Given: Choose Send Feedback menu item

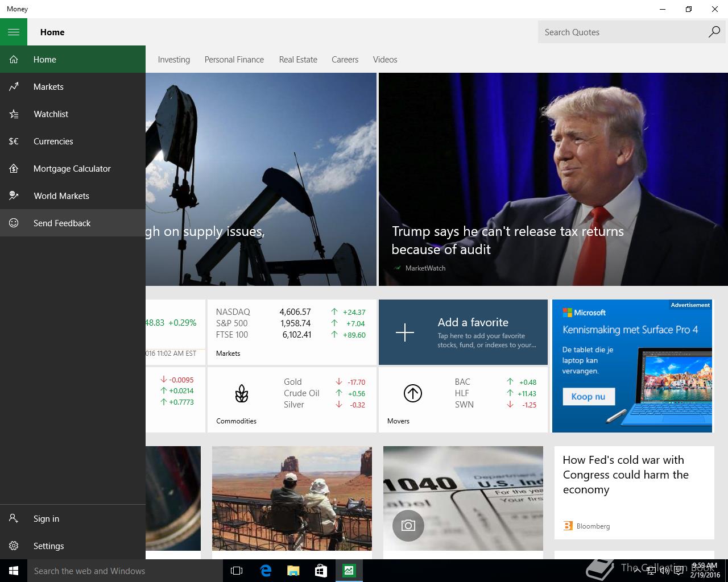Looking at the screenshot, I should click(73, 223).
